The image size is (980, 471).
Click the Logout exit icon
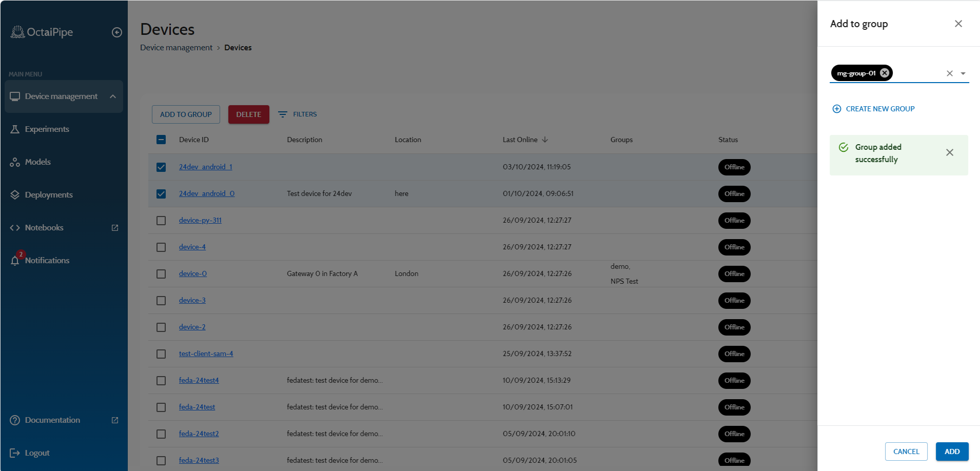click(x=15, y=453)
